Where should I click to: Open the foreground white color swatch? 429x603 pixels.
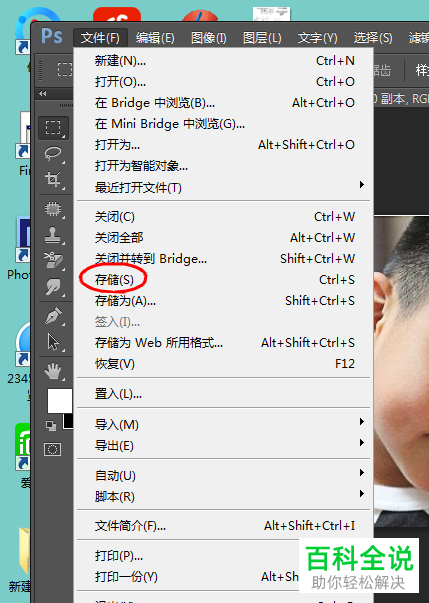[x=59, y=400]
